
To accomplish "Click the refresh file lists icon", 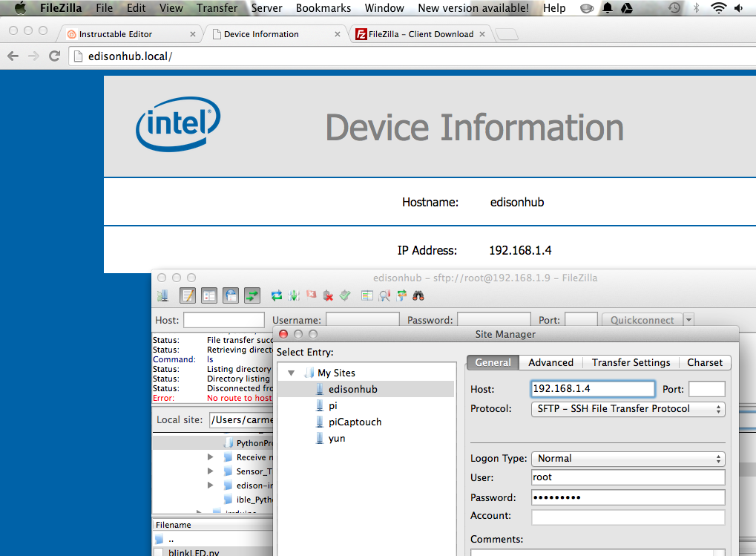I will [x=276, y=295].
